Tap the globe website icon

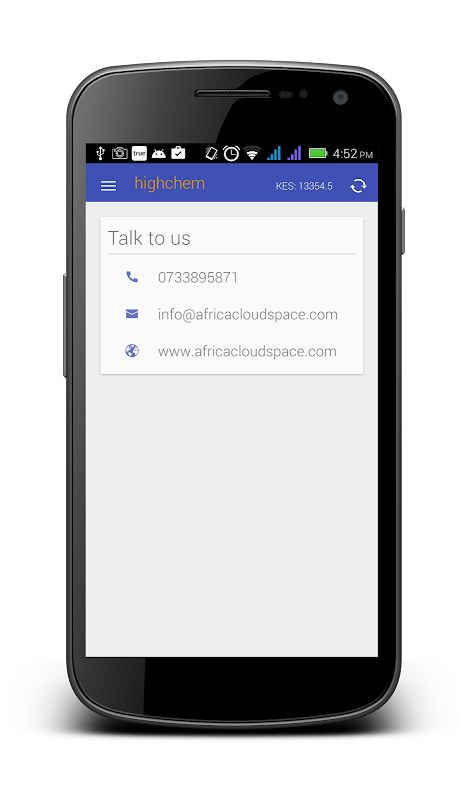(x=132, y=351)
